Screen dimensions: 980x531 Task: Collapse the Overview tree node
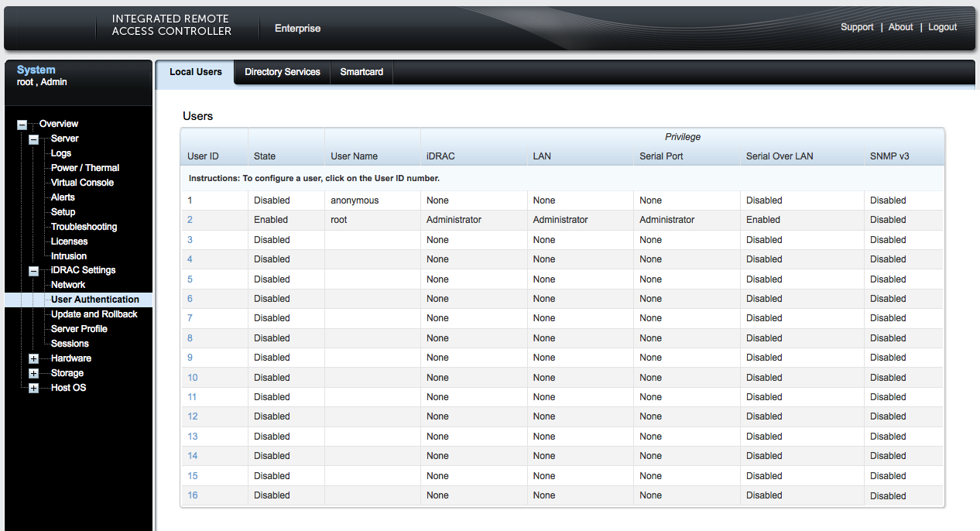tap(22, 125)
